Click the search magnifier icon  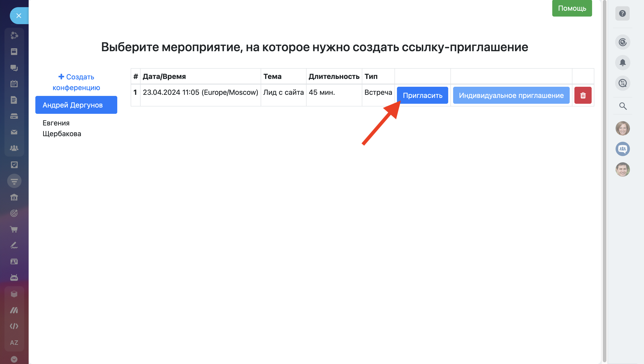coord(623,106)
